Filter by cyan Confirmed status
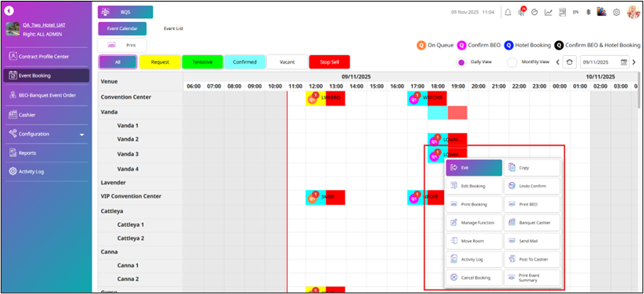The width and height of the screenshot is (644, 294). (245, 62)
